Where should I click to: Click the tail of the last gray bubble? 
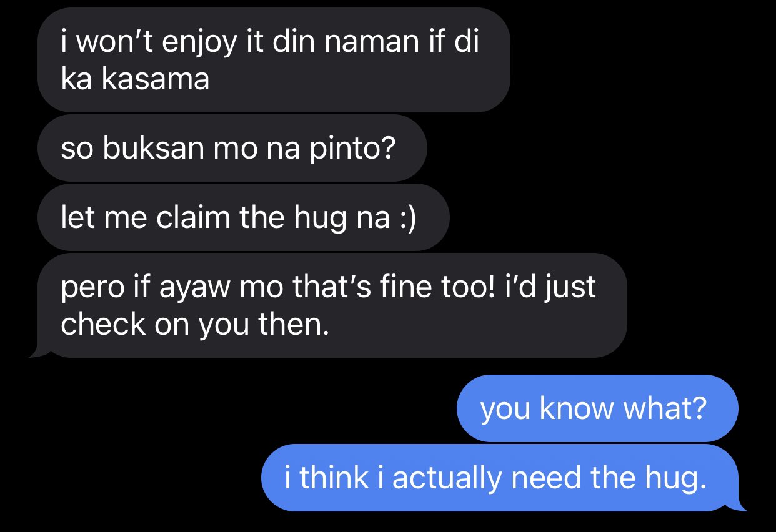tap(39, 352)
